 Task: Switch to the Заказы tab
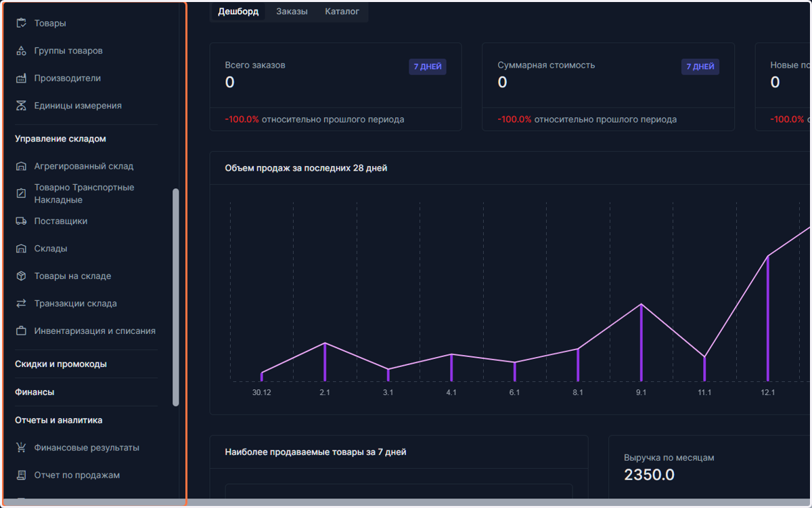click(292, 12)
